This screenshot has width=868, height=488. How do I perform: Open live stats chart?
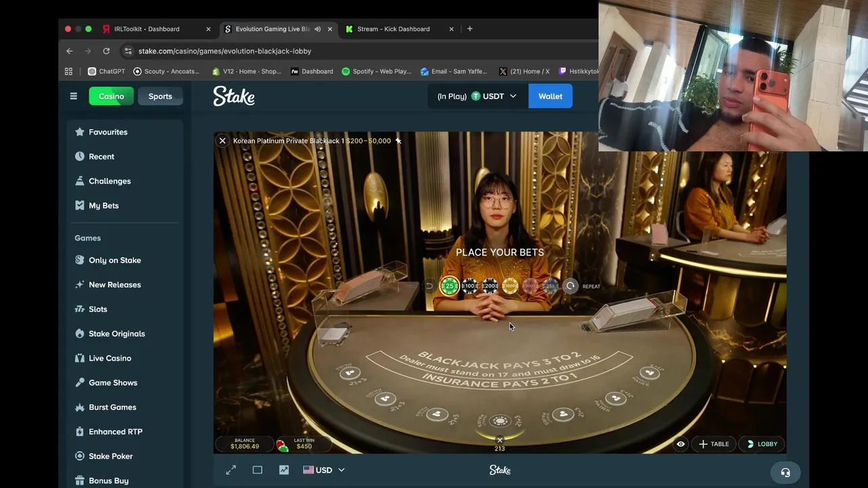(x=283, y=470)
